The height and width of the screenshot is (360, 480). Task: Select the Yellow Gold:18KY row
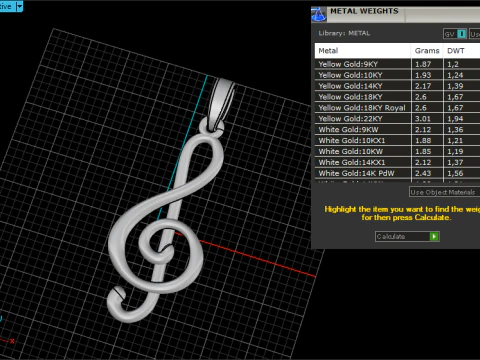(x=397, y=97)
